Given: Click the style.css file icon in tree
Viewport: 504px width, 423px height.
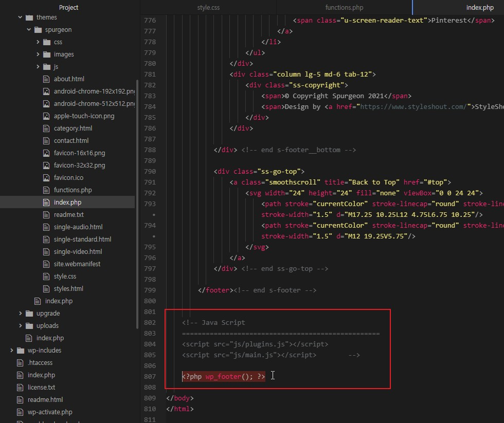Looking at the screenshot, I should [46, 276].
